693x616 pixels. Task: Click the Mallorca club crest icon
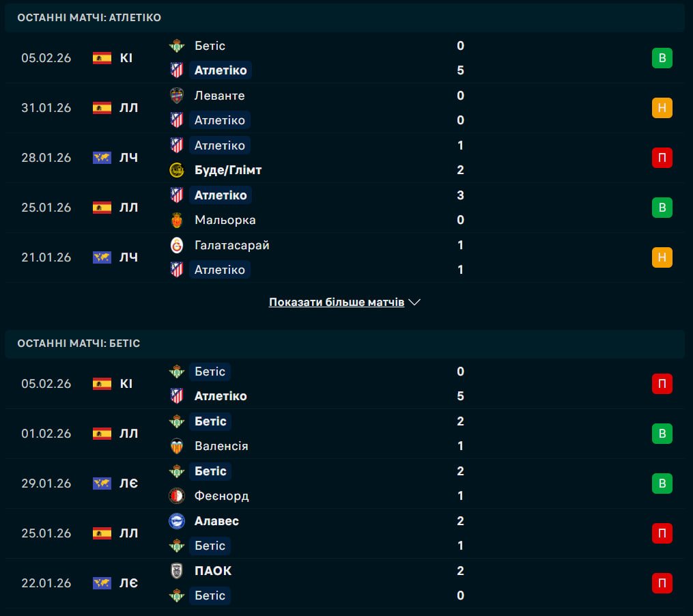[177, 220]
